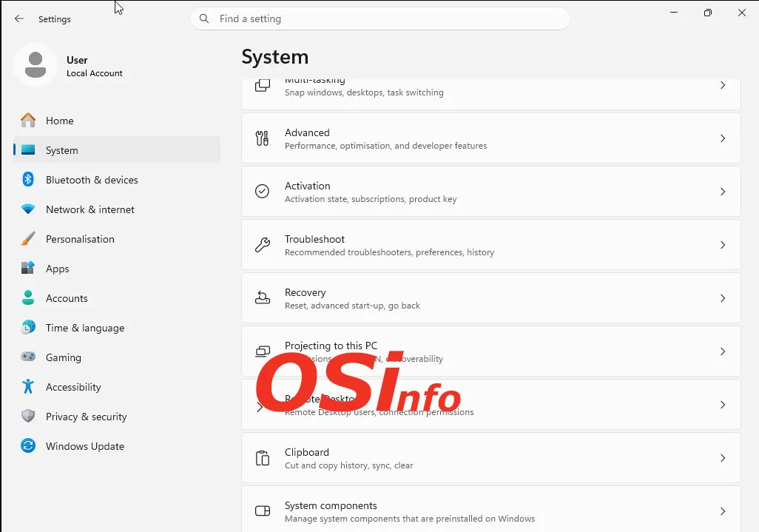This screenshot has height=532, width=759.
Task: Select Home in the sidebar
Action: [x=59, y=121]
